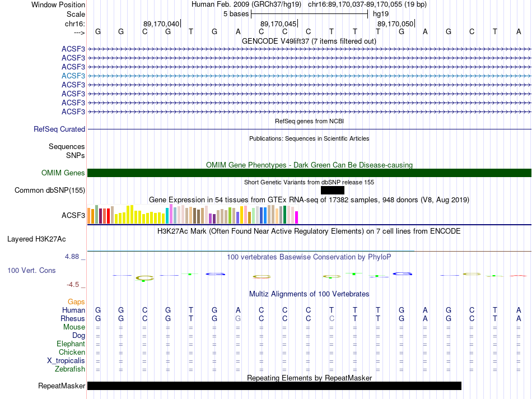532x399 pixels.
Task: Select the dark green OMIM gene bar
Action: coord(309,173)
